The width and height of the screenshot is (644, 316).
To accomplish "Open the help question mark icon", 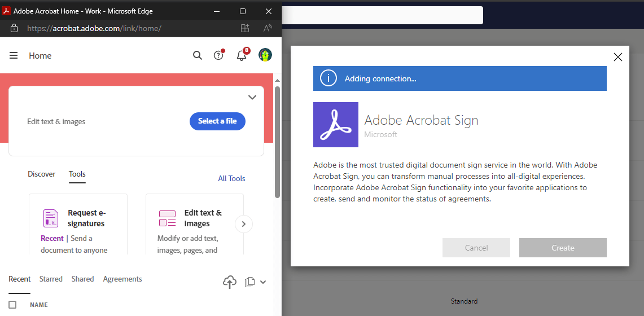I will (218, 55).
